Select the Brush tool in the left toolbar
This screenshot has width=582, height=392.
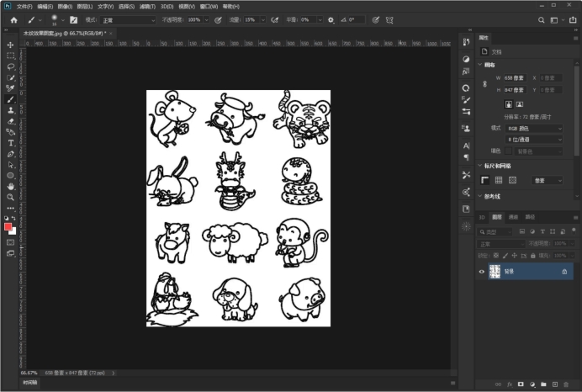(10, 99)
